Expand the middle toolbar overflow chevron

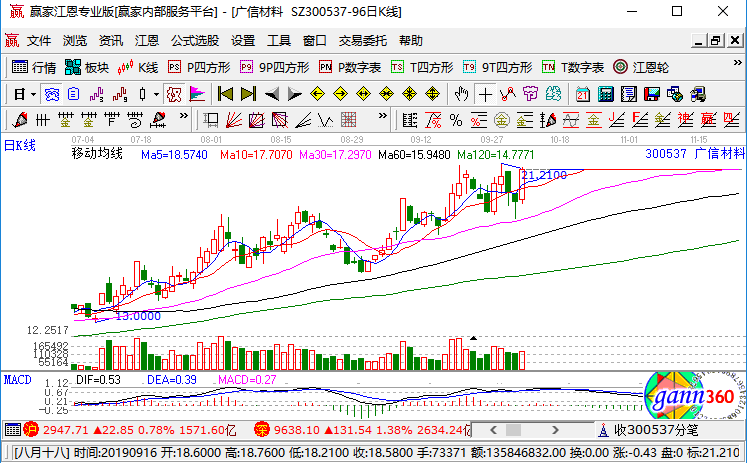click(x=383, y=116)
